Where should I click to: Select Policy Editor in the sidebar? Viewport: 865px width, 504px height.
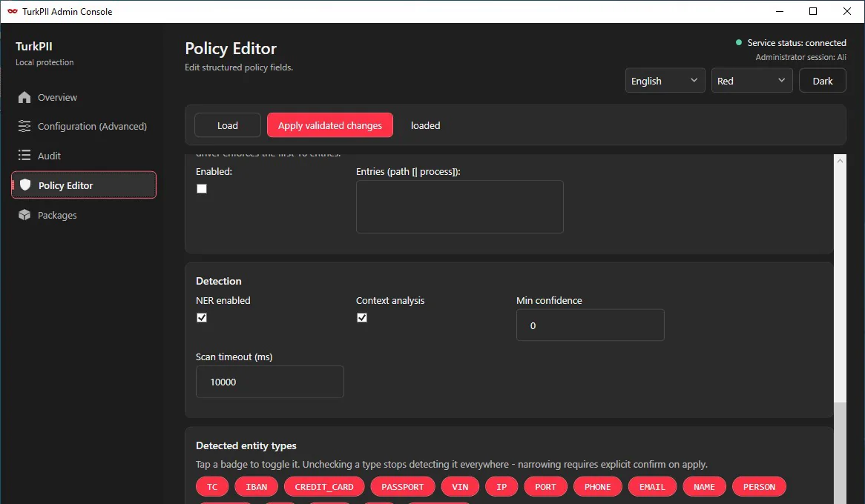tap(83, 185)
